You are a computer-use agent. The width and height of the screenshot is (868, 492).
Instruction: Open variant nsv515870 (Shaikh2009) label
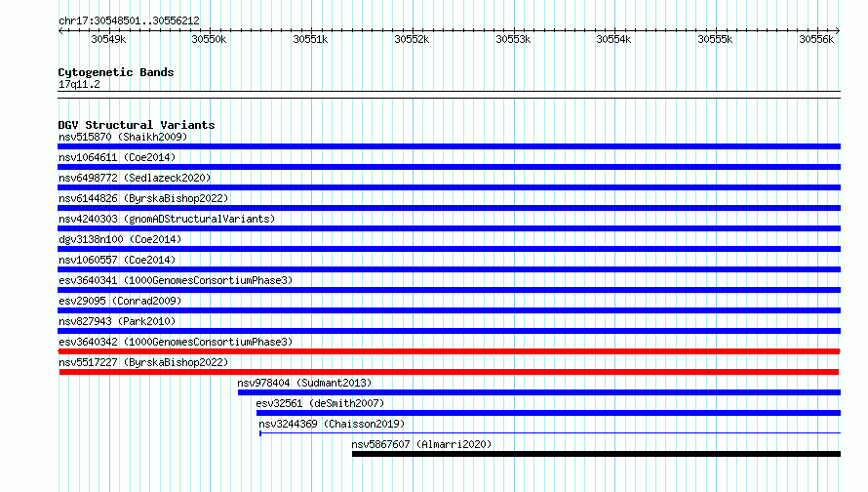pyautogui.click(x=123, y=137)
